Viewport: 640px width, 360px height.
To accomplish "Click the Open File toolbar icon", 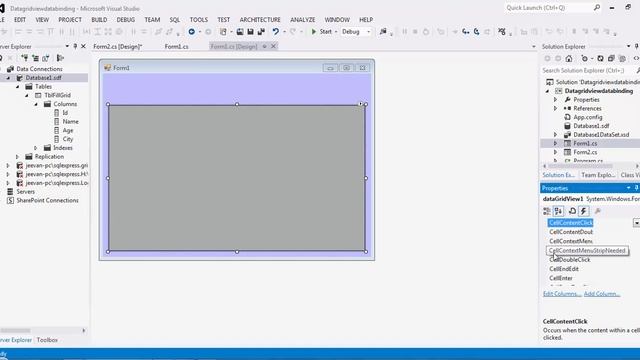I will click(x=240, y=31).
